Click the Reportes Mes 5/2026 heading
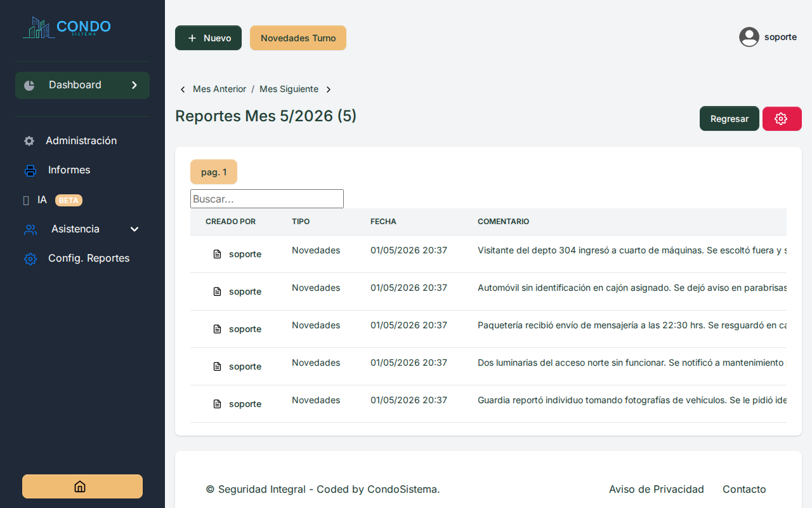The height and width of the screenshot is (508, 812). click(x=266, y=116)
